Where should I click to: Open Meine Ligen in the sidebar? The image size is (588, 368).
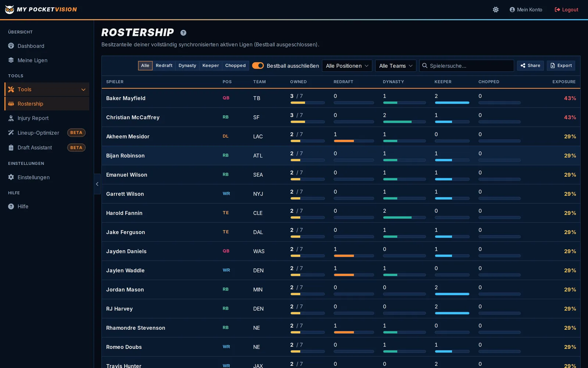coord(47,60)
